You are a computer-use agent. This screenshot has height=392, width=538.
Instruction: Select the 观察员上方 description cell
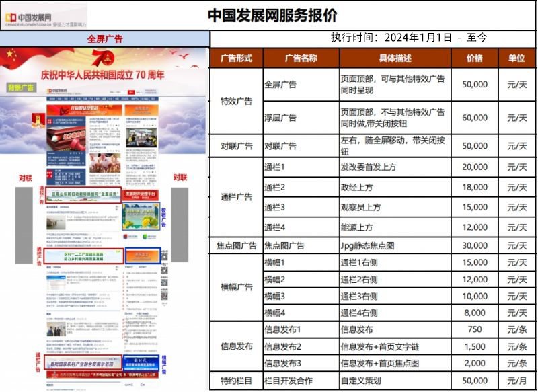point(395,207)
